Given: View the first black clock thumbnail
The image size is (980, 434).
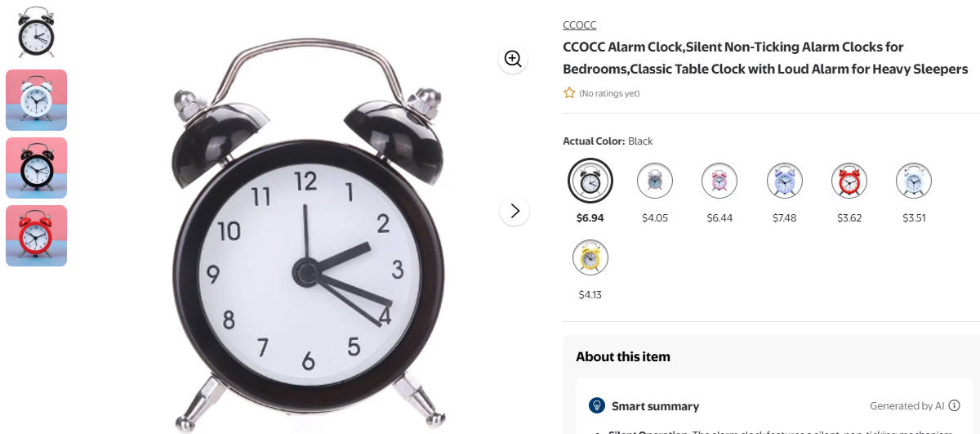Looking at the screenshot, I should pos(36,32).
